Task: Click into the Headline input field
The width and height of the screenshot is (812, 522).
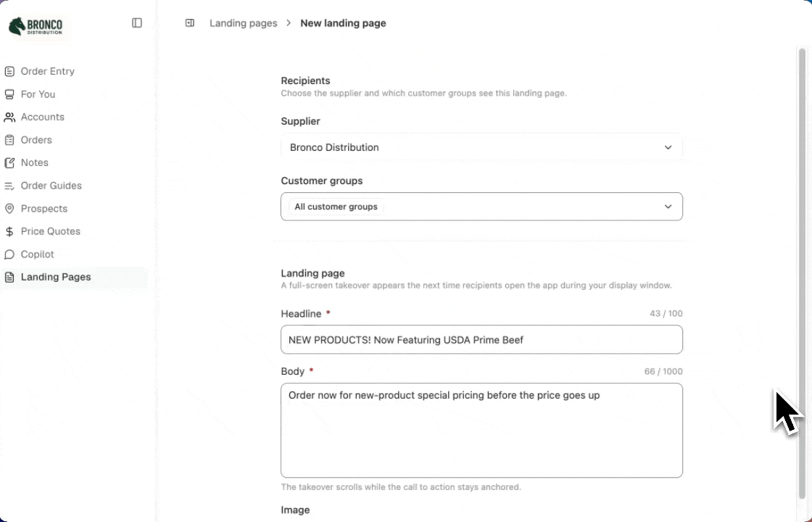Action: 481,340
